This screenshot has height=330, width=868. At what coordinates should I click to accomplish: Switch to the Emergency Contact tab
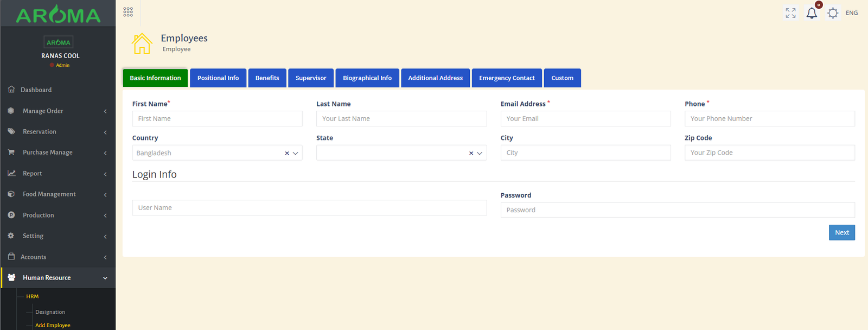click(507, 78)
